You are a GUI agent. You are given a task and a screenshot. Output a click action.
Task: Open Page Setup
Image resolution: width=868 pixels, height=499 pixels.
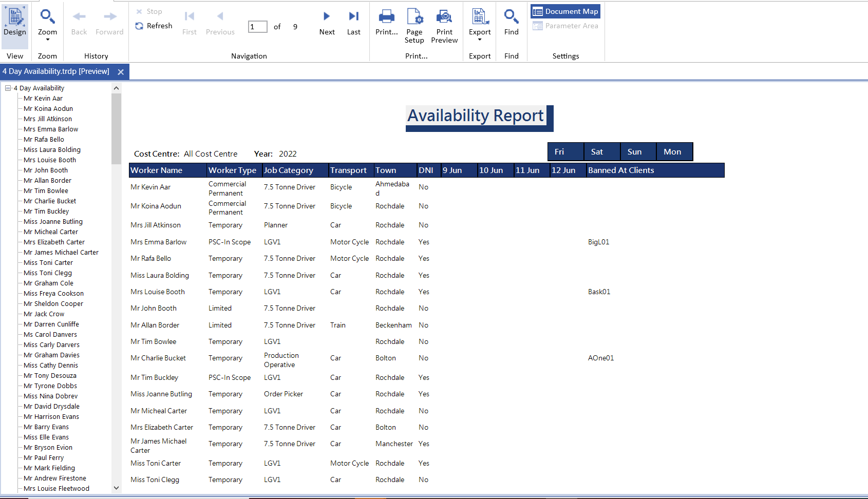tap(414, 26)
